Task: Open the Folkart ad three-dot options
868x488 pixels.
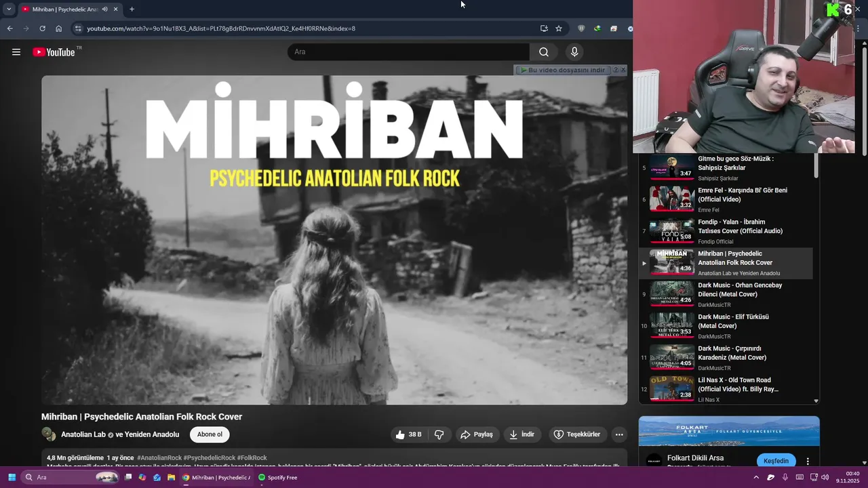Action: pyautogui.click(x=807, y=461)
